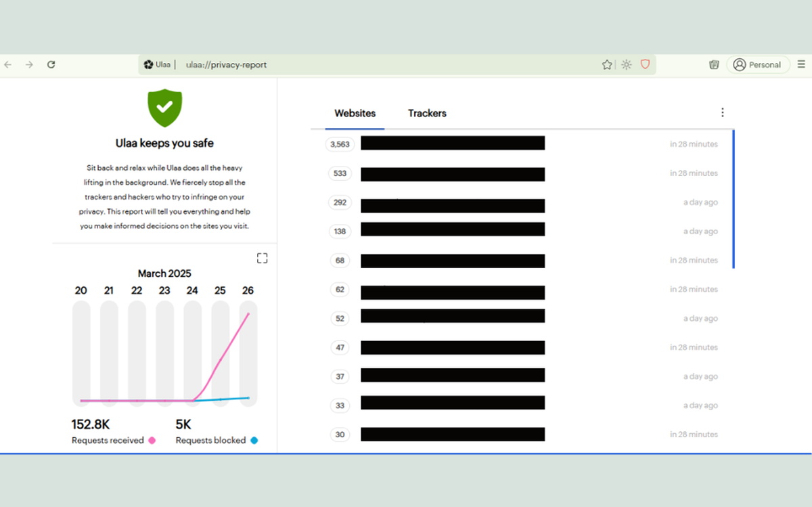Click the blue Requests blocked legend dot
Screen dimensions: 812x507
tap(254, 441)
